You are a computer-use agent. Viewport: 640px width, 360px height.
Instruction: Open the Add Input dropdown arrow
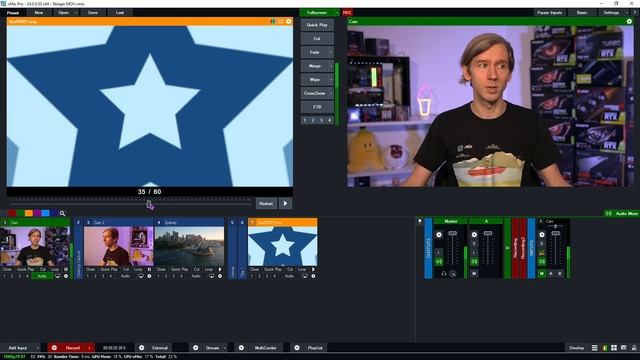pyautogui.click(x=38, y=348)
